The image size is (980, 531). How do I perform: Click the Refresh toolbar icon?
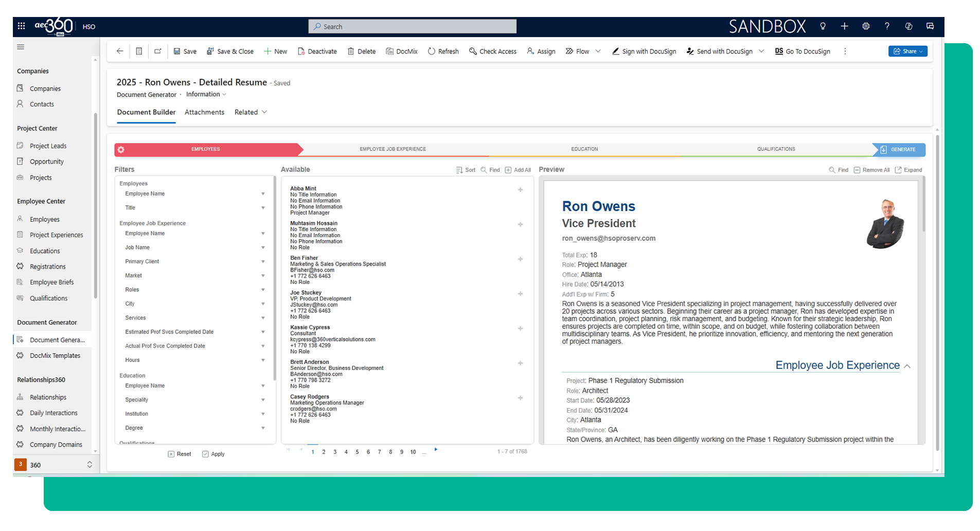(x=432, y=51)
